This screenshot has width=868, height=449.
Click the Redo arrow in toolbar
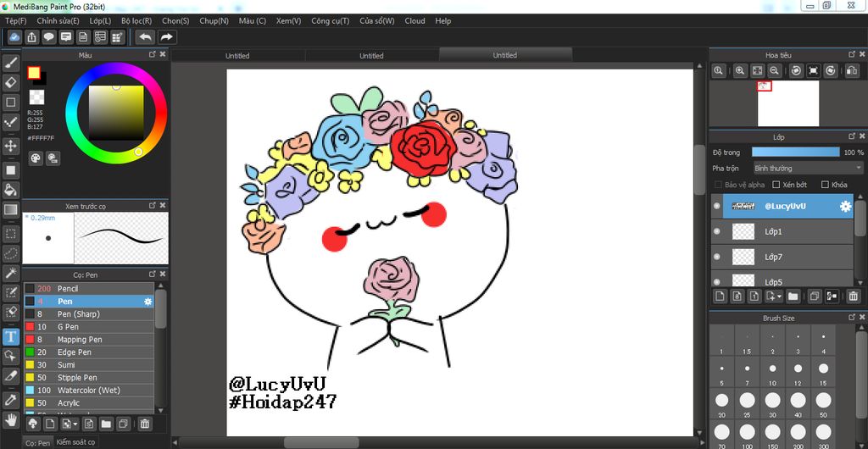click(166, 37)
